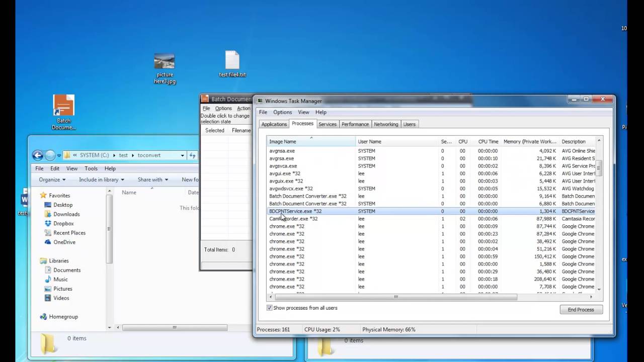Open File menu in Batch Document Converter
The width and height of the screenshot is (644, 362).
pyautogui.click(x=206, y=108)
